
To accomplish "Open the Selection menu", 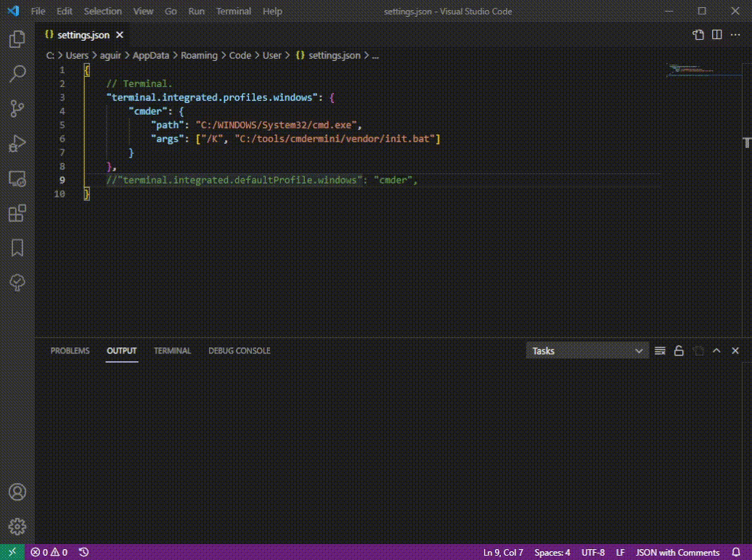I will (102, 11).
